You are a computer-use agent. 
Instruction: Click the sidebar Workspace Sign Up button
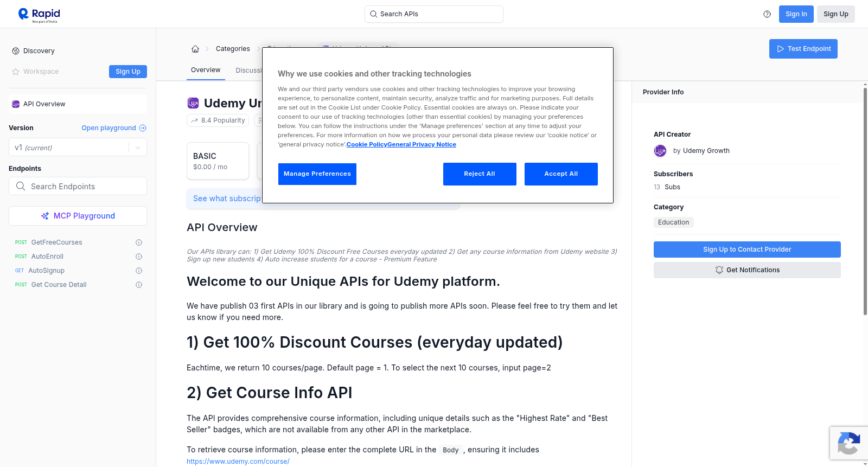pyautogui.click(x=128, y=72)
